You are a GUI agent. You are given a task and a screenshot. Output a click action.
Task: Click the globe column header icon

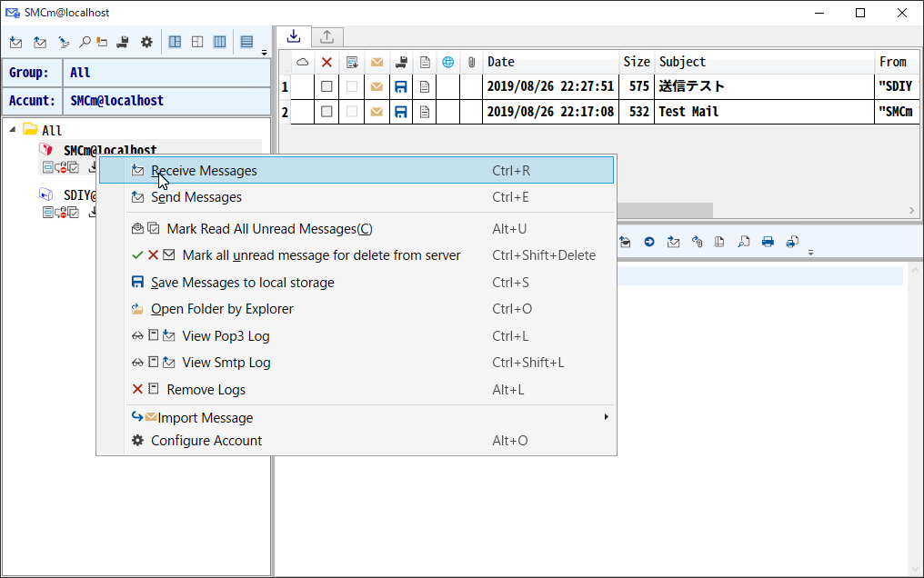[x=447, y=62]
